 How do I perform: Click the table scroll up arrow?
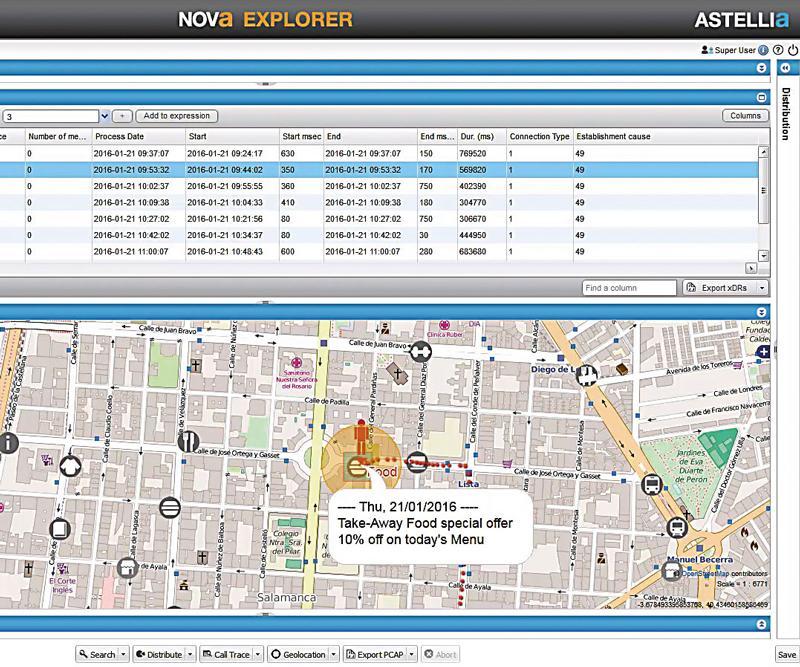763,152
